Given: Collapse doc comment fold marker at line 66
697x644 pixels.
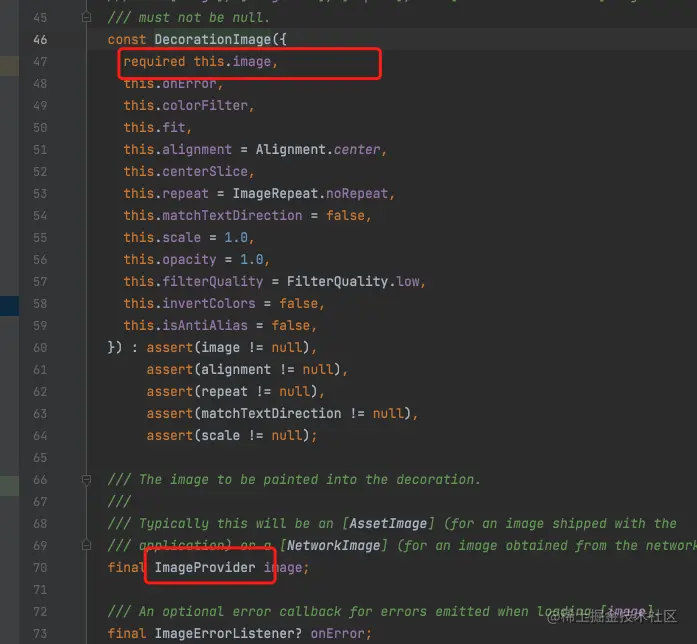Looking at the screenshot, I should coord(86,479).
